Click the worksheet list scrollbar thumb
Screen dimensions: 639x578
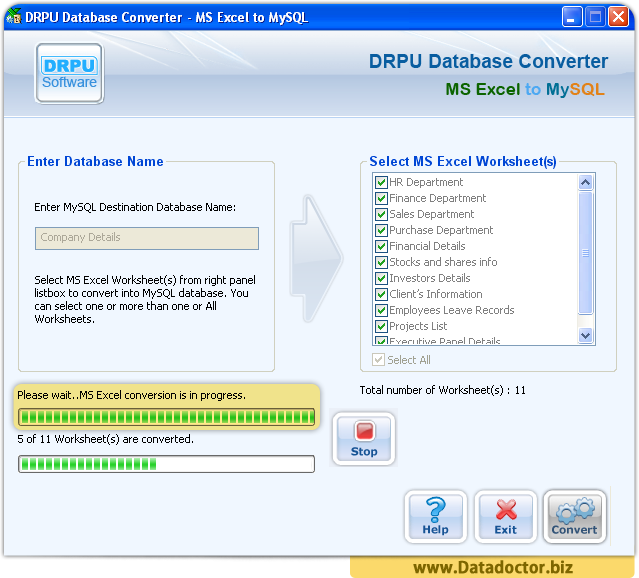click(x=586, y=253)
